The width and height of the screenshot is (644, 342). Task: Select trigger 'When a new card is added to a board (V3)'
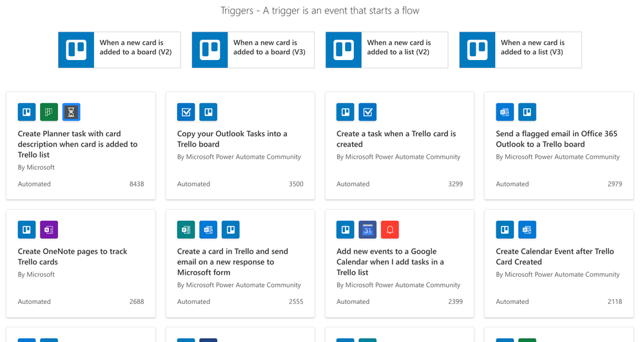[x=253, y=50]
